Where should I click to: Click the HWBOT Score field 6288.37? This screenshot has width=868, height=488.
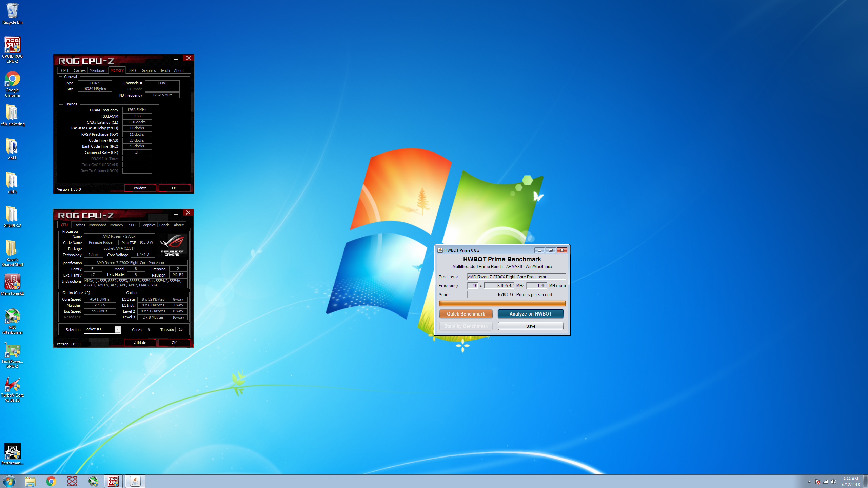(x=491, y=294)
